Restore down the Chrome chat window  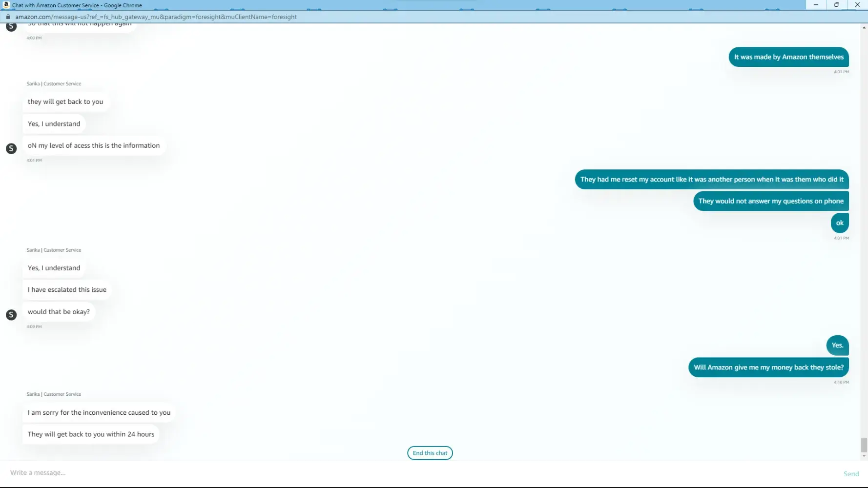837,5
